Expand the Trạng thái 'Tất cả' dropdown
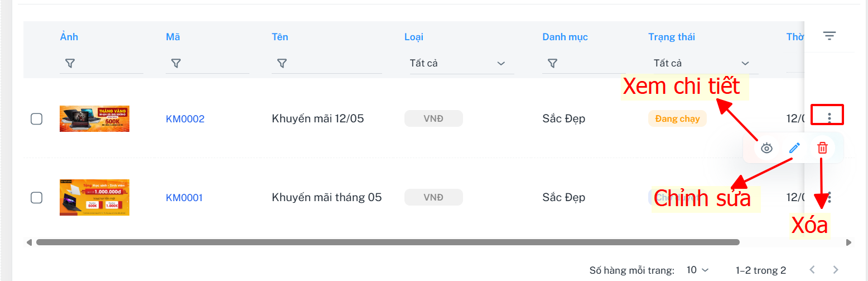 (703, 63)
